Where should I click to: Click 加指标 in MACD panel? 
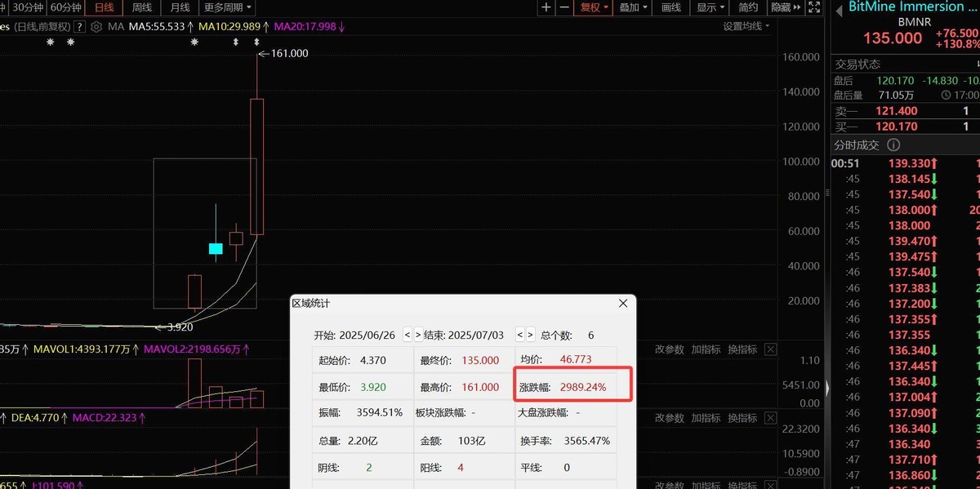pyautogui.click(x=706, y=418)
